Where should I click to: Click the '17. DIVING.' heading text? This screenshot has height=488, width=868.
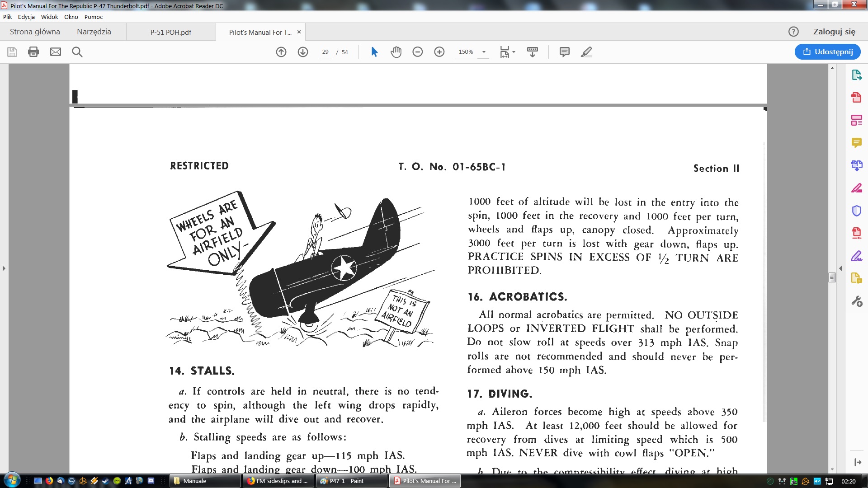coord(500,394)
